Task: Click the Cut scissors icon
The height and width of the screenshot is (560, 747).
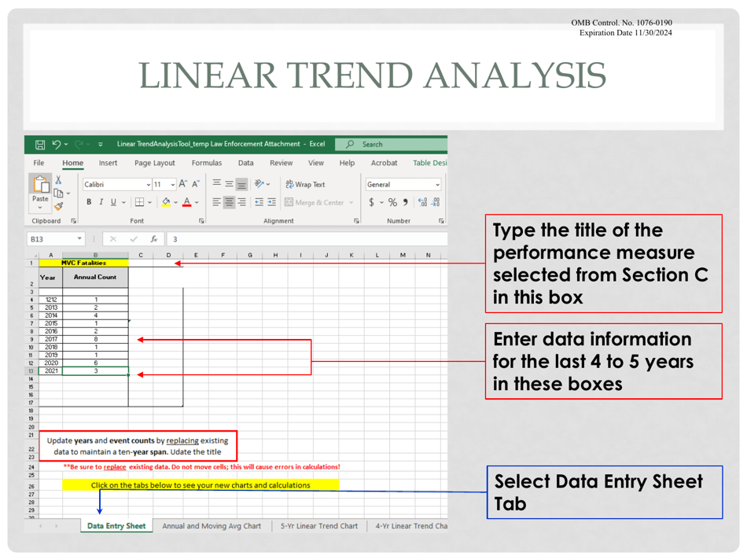Action: (x=58, y=181)
